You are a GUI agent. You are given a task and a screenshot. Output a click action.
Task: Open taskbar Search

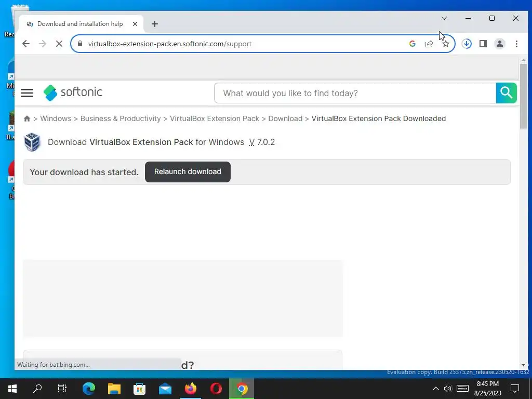[x=37, y=389]
